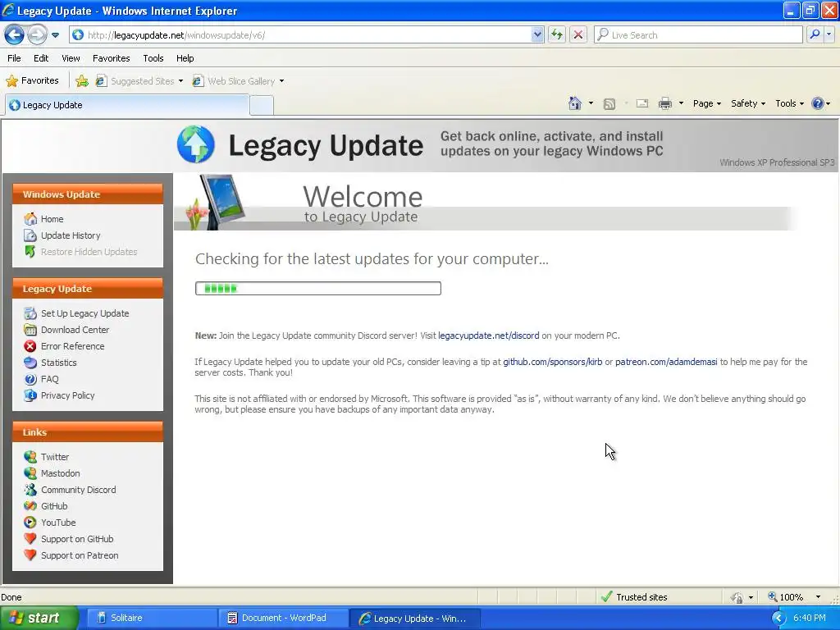
Task: Expand the address bar history dropdown
Action: tap(538, 34)
